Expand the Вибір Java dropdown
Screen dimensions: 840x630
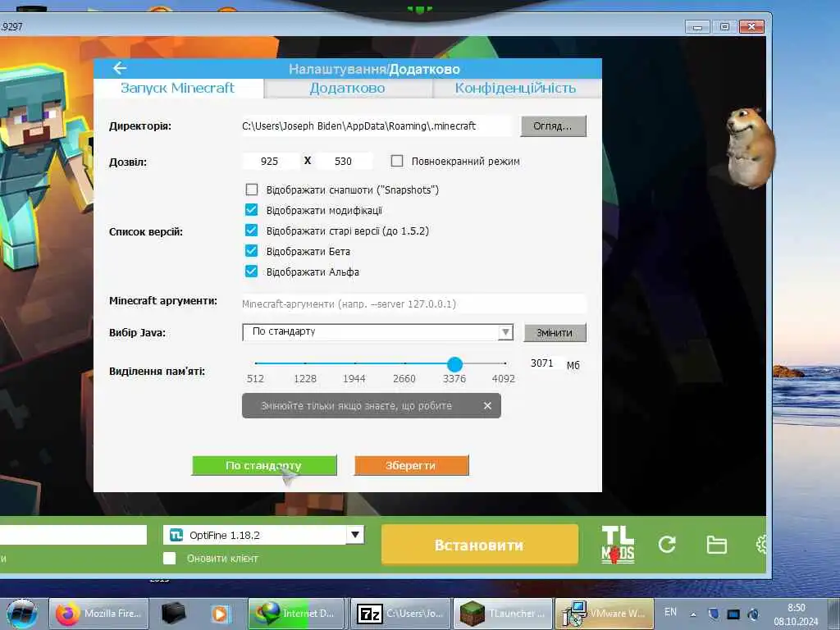(x=504, y=332)
